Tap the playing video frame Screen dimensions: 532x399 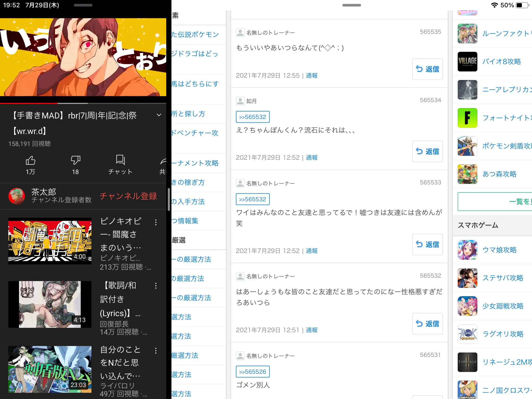pyautogui.click(x=83, y=57)
